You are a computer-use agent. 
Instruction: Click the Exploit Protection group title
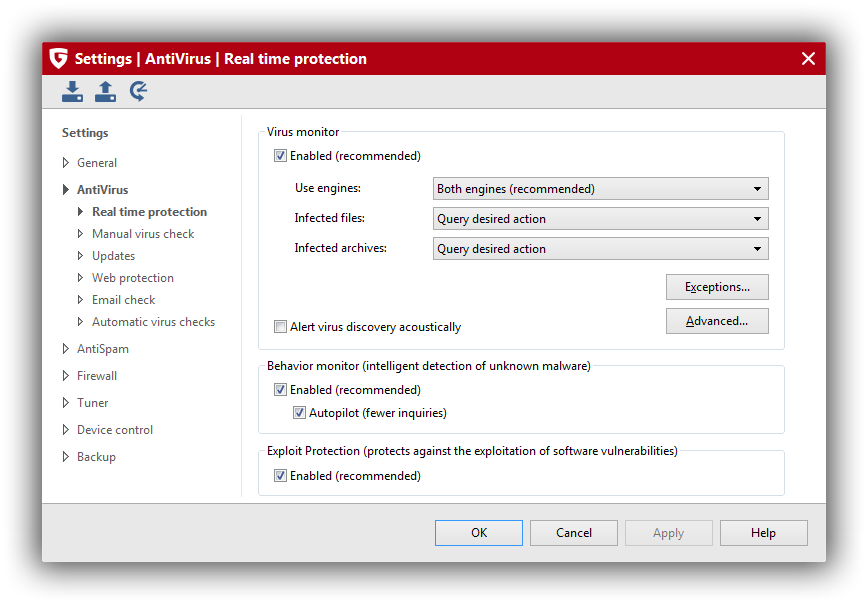tap(472, 451)
